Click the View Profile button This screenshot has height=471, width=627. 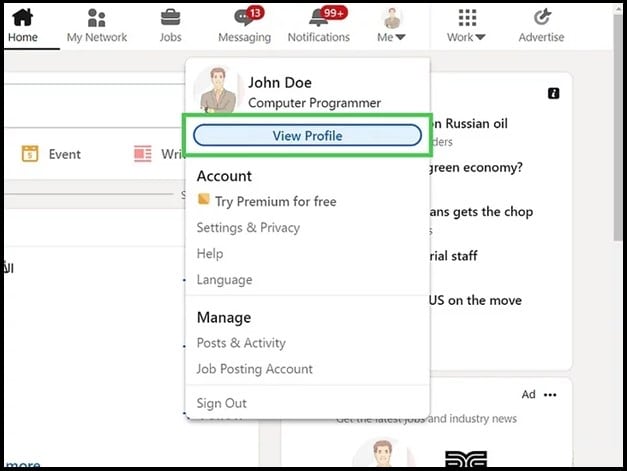(307, 136)
